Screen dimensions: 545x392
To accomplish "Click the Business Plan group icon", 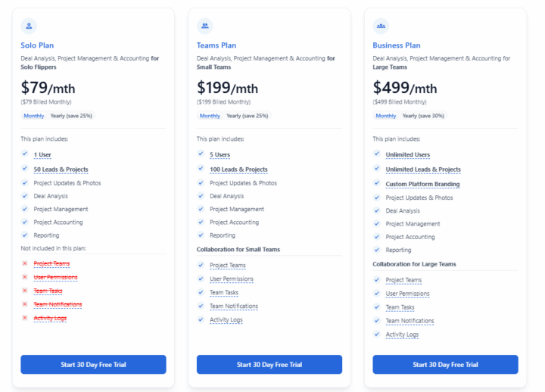I will coord(381,26).
